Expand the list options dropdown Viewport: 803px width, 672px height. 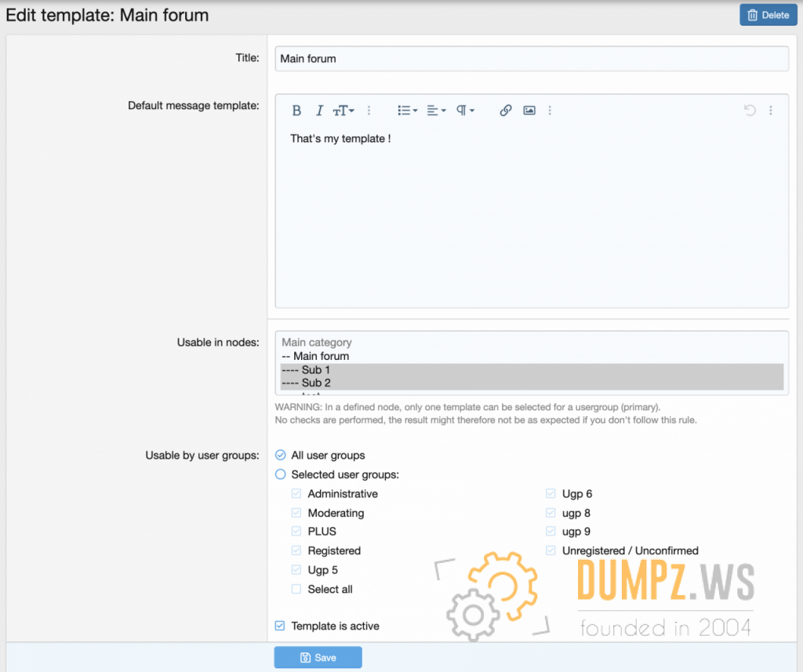(407, 111)
